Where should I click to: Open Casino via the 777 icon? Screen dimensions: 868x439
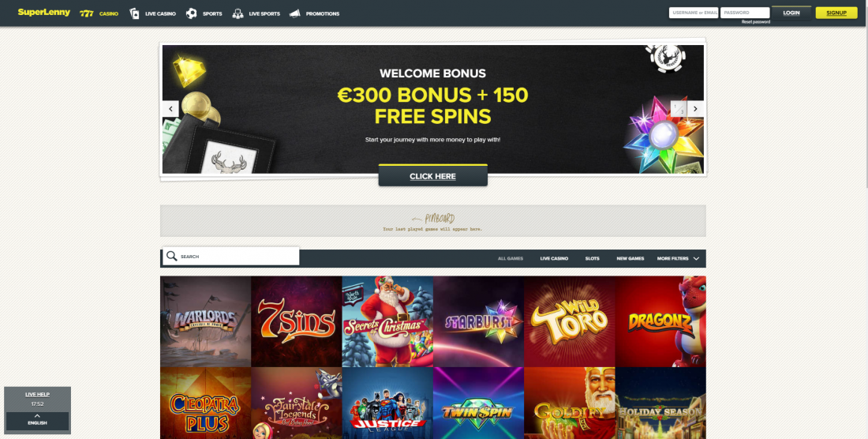point(86,13)
